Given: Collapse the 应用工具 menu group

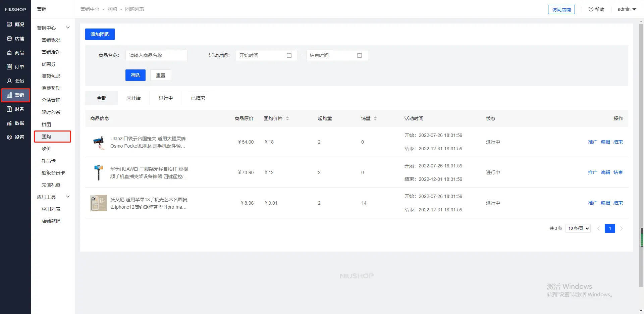Looking at the screenshot, I should pyautogui.click(x=67, y=197).
